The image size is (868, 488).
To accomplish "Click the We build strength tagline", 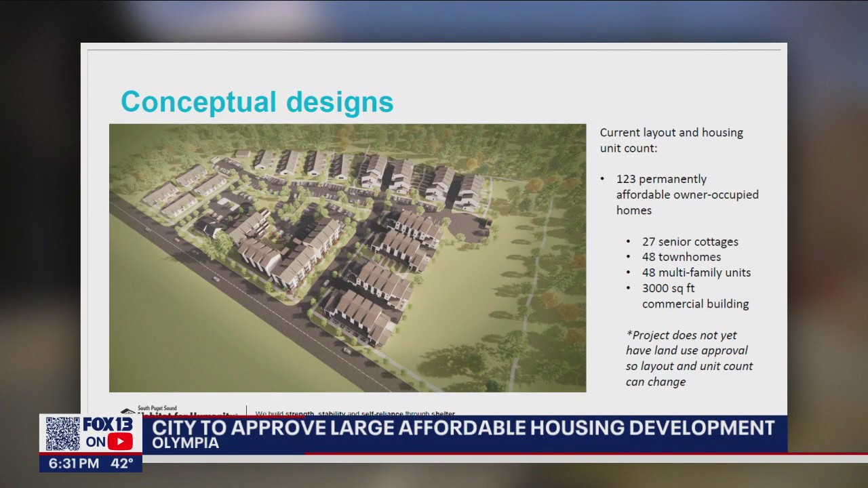I will (355, 413).
